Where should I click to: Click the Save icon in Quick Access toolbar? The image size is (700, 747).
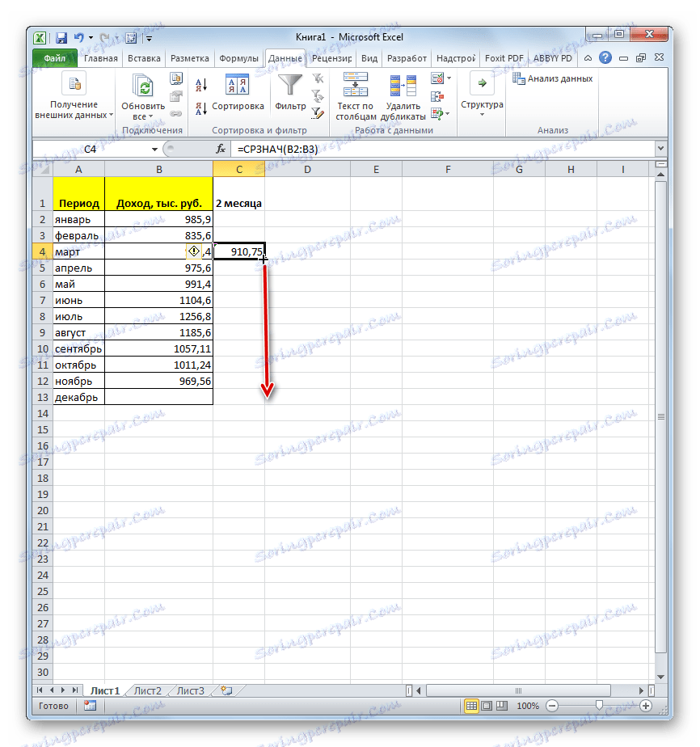pyautogui.click(x=60, y=37)
